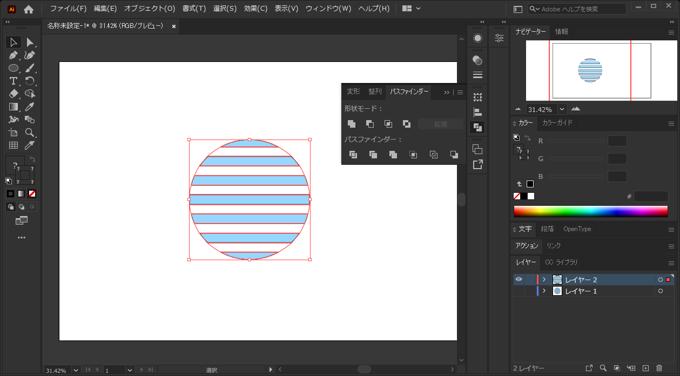This screenshot has width=680, height=376.
Task: Open Pathfinder panel options menu
Action: [460, 92]
